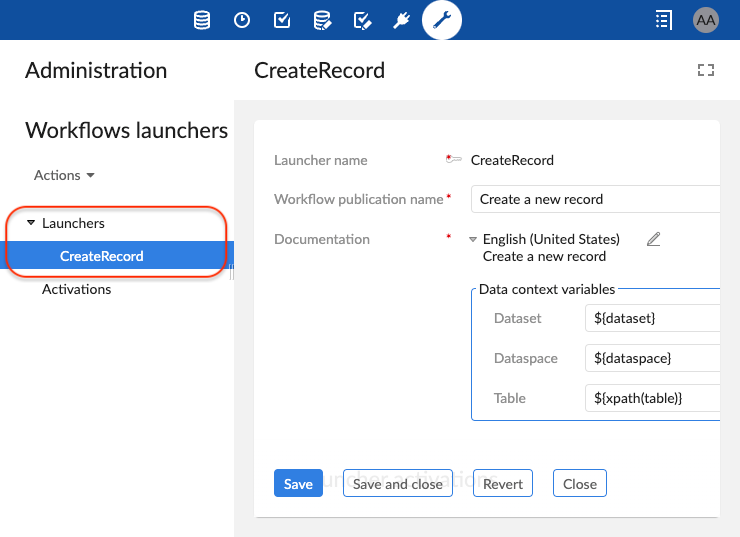Click the wrench Administration icon
Screen dimensions: 740x537
tap(442, 20)
